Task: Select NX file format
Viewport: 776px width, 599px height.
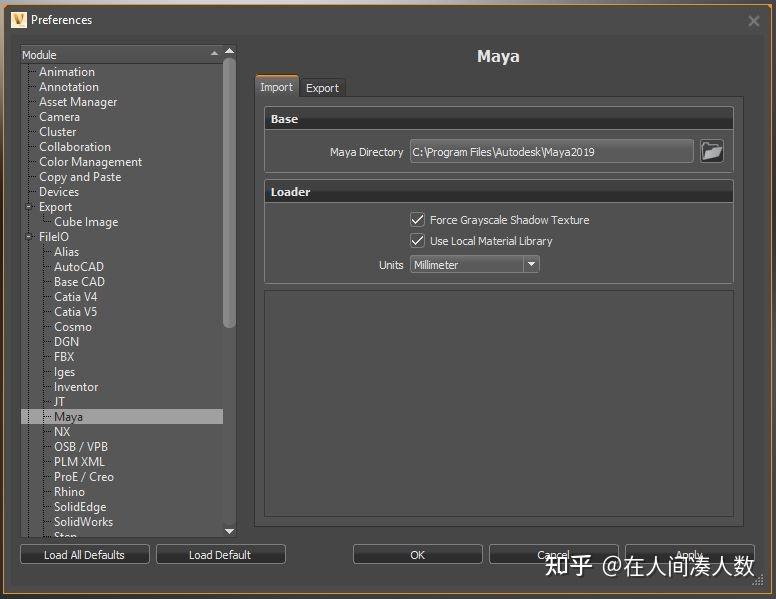Action: pyautogui.click(x=62, y=432)
